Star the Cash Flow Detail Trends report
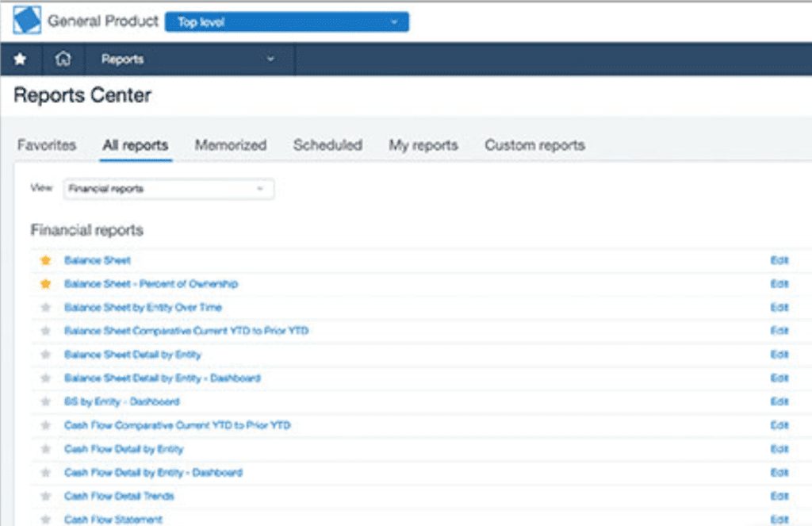Image resolution: width=812 pixels, height=526 pixels. point(46,497)
